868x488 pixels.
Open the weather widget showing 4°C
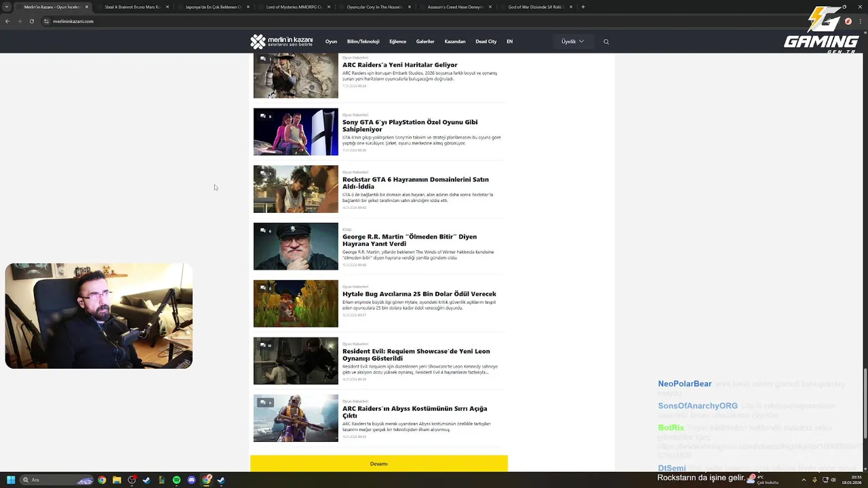(762, 479)
